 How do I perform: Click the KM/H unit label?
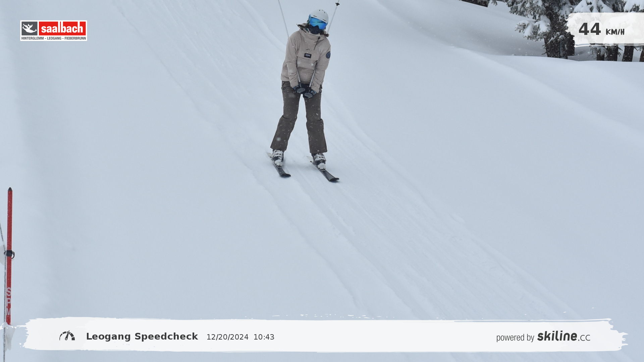pyautogui.click(x=615, y=32)
